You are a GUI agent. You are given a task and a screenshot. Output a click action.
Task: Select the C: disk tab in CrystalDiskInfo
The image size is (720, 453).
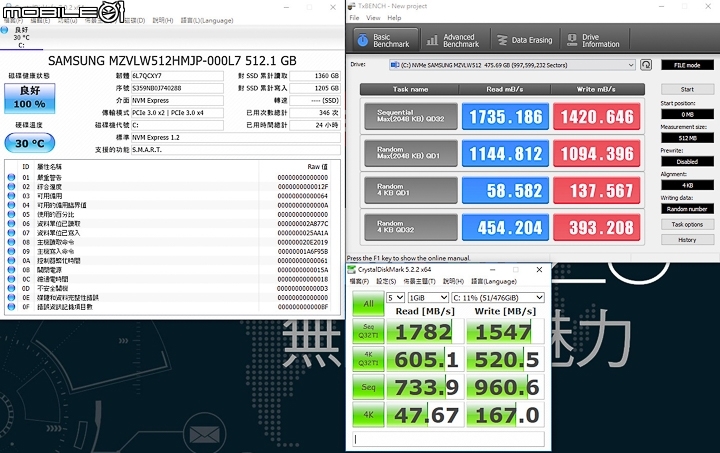21,37
